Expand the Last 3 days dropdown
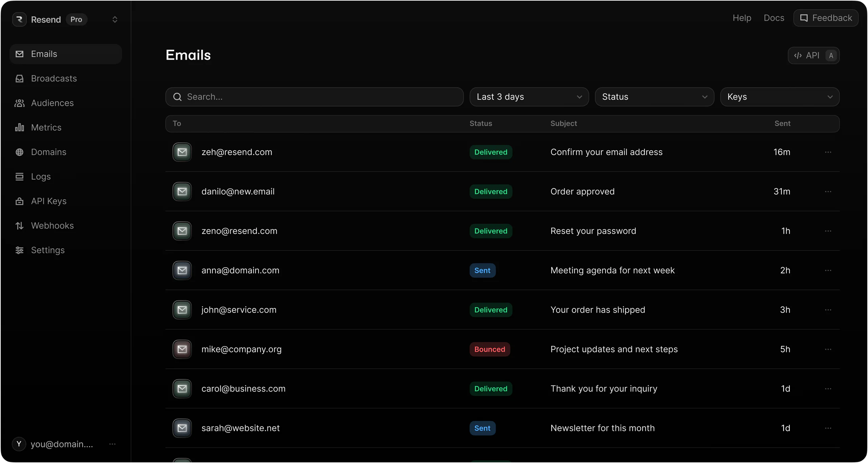The image size is (868, 463). pos(529,97)
